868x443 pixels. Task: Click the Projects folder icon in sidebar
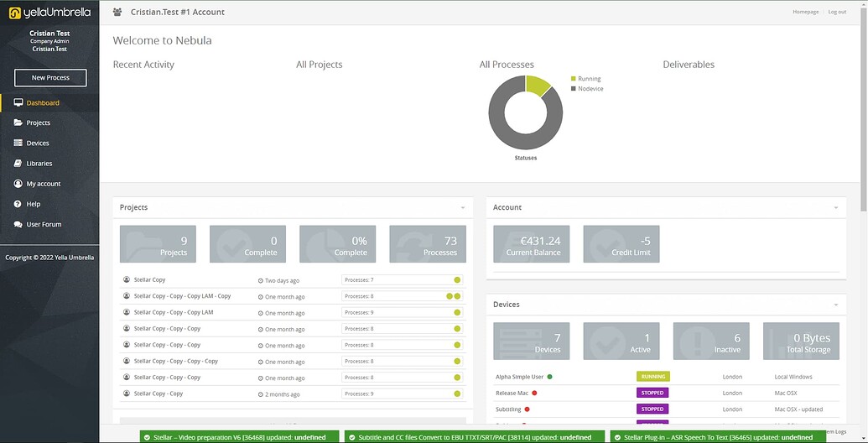click(18, 123)
